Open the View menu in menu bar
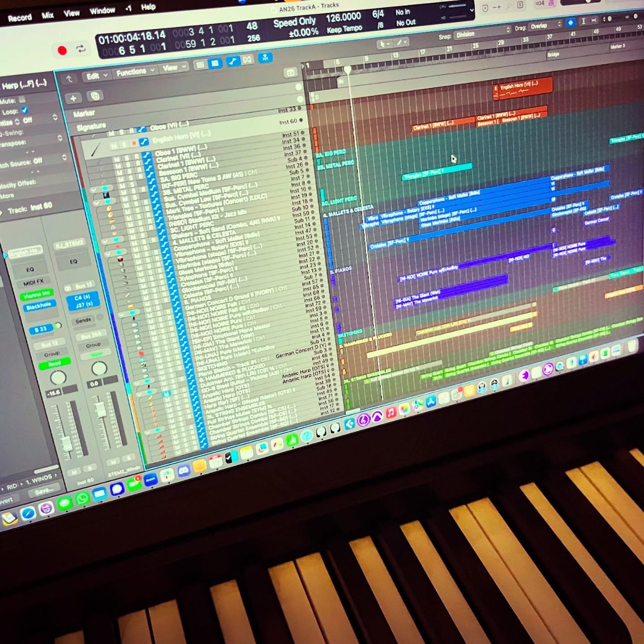This screenshot has height=644, width=644. pos(72,13)
